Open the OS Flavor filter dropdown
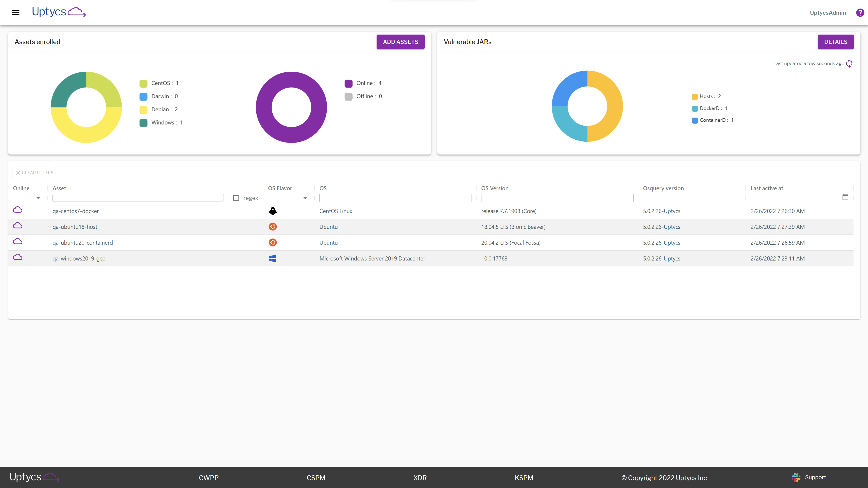The height and width of the screenshot is (488, 868). [305, 198]
